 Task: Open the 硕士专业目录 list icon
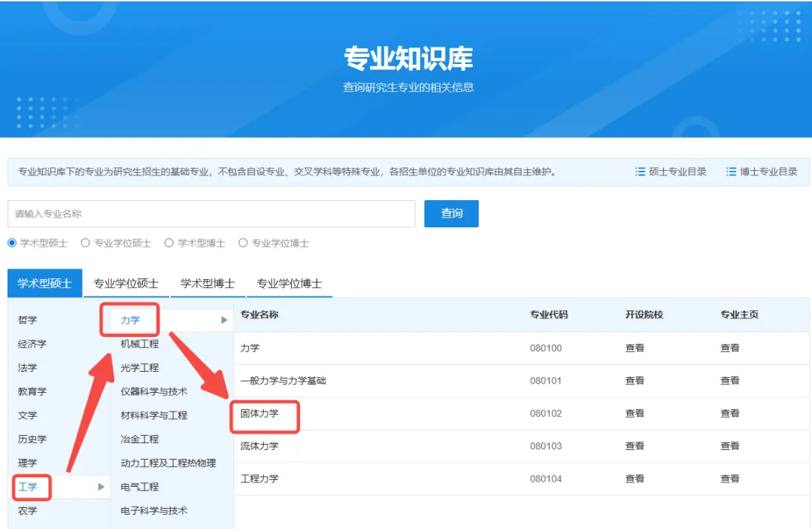[640, 172]
